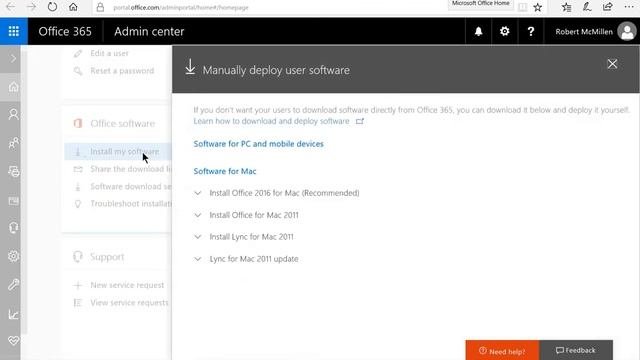Screen dimensions: 640x360
Task: Click the Office software card heading
Action: [x=122, y=123]
